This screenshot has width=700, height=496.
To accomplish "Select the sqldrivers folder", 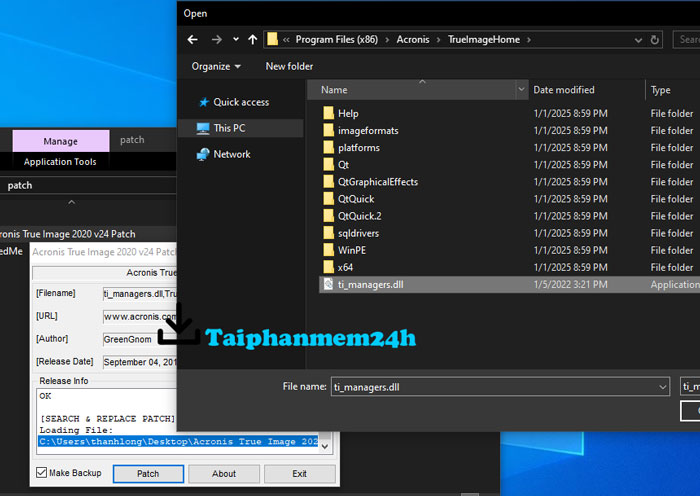I will [358, 233].
